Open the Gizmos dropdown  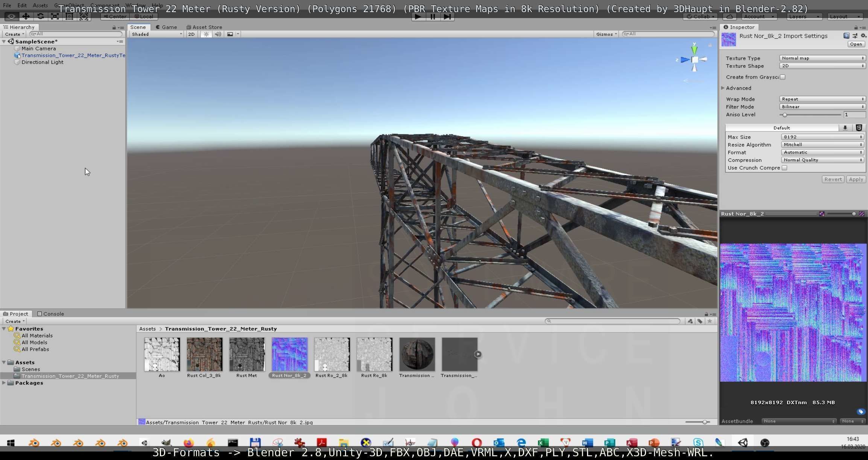(x=606, y=34)
